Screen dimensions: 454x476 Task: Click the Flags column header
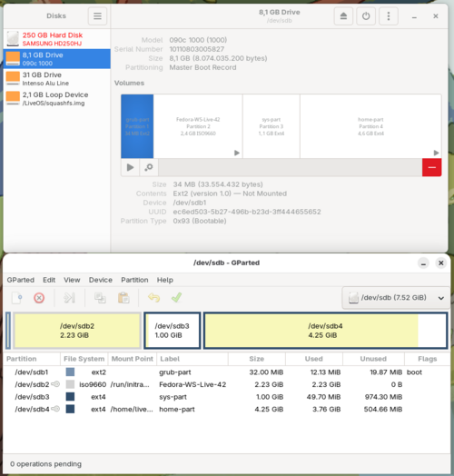428,359
